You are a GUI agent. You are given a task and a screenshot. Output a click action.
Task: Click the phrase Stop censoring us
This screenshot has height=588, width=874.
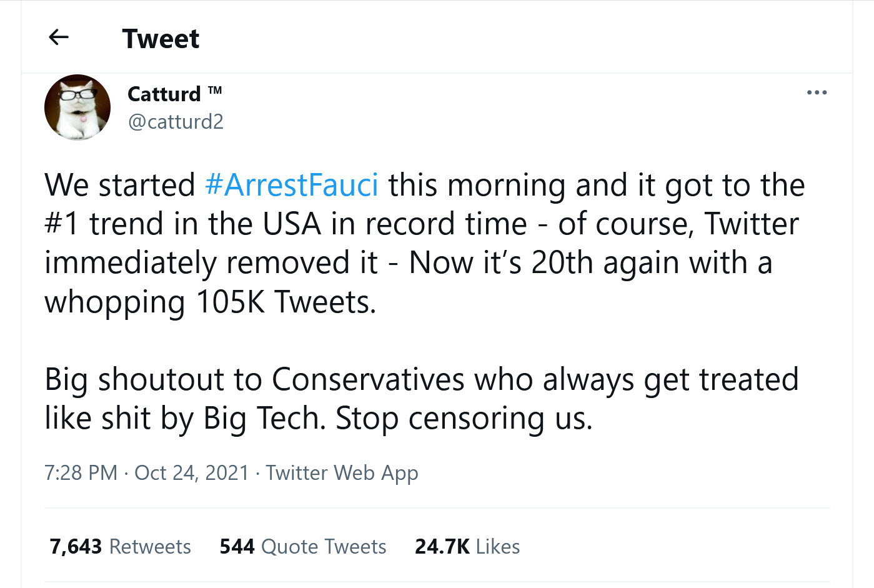tap(464, 418)
